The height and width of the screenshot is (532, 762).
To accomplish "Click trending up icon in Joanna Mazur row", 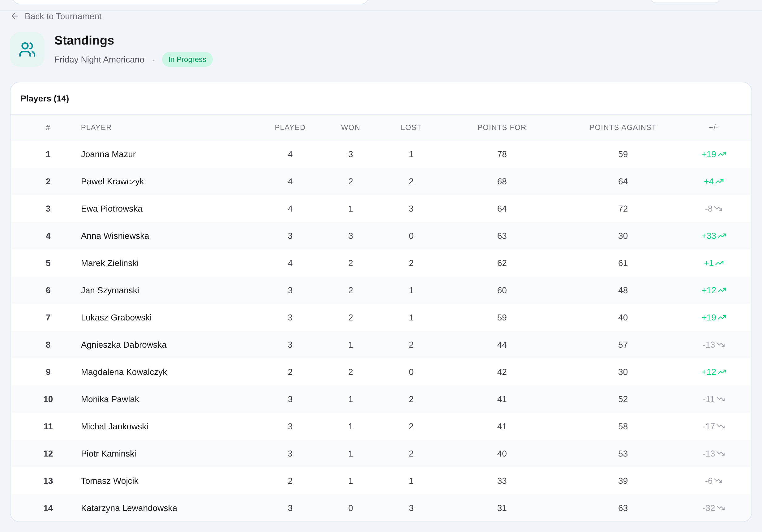I will tap(722, 154).
